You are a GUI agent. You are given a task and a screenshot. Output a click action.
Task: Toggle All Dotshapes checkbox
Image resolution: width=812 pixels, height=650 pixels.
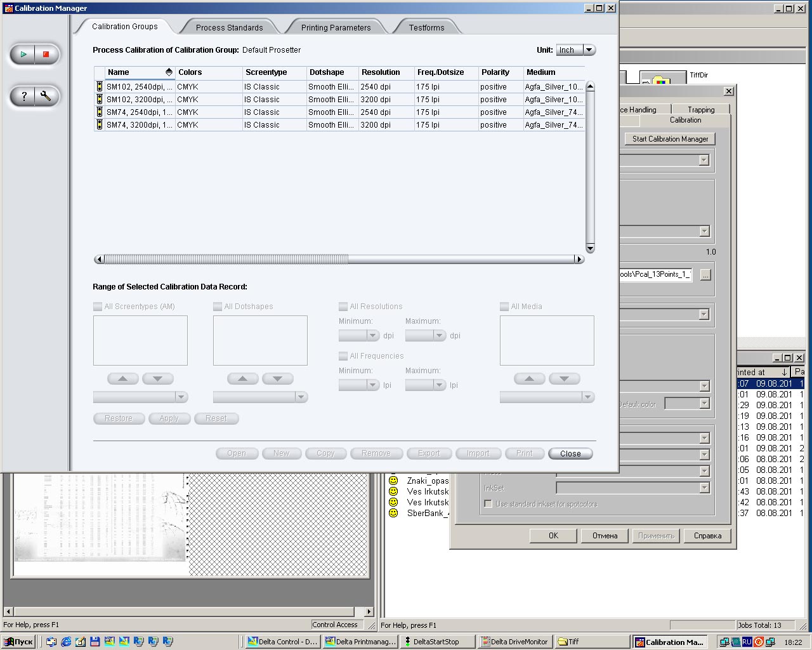click(x=218, y=307)
